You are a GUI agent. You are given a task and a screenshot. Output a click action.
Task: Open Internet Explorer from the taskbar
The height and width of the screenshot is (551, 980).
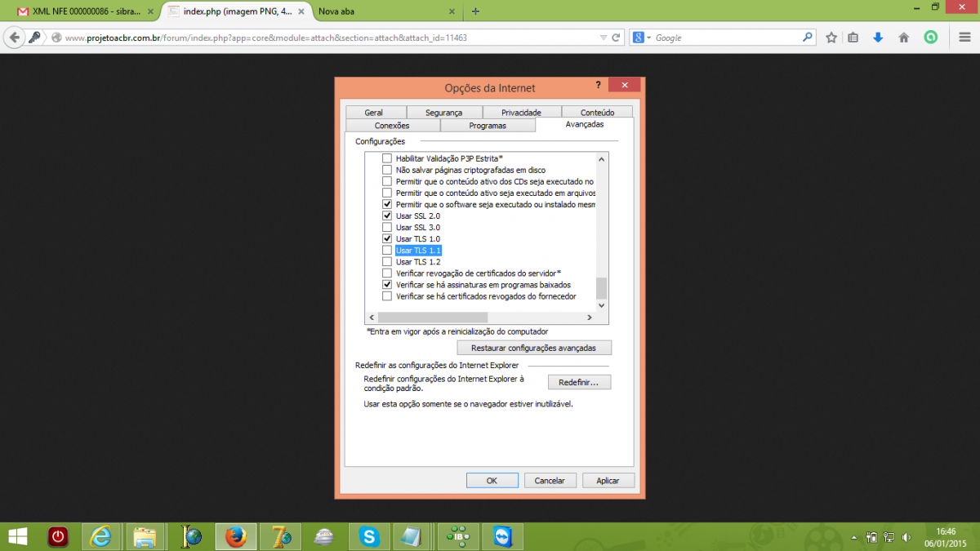101,536
